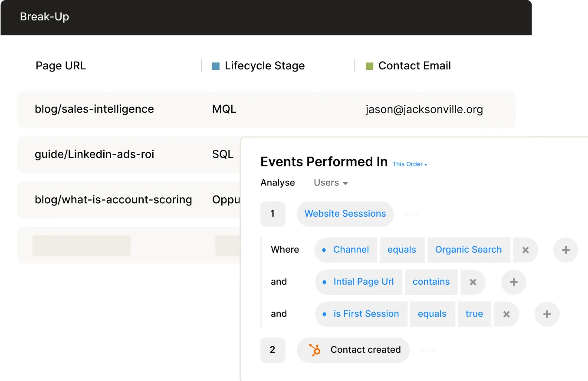Change the equals operator on Channel filter
This screenshot has height=381, width=588.
[x=402, y=250]
